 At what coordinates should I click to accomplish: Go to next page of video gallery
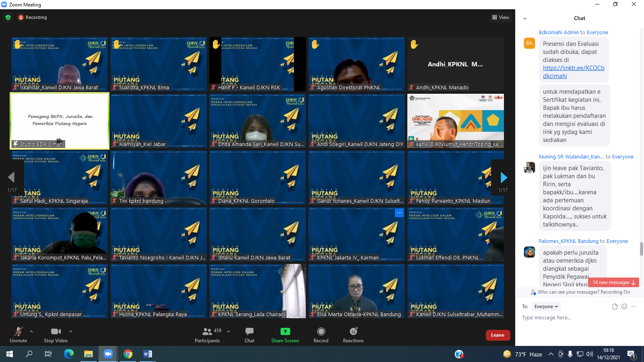504,177
